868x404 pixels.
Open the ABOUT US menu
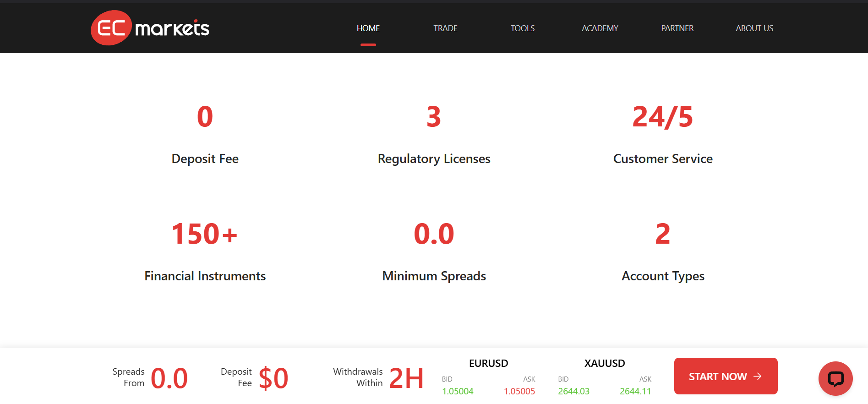[x=754, y=28]
